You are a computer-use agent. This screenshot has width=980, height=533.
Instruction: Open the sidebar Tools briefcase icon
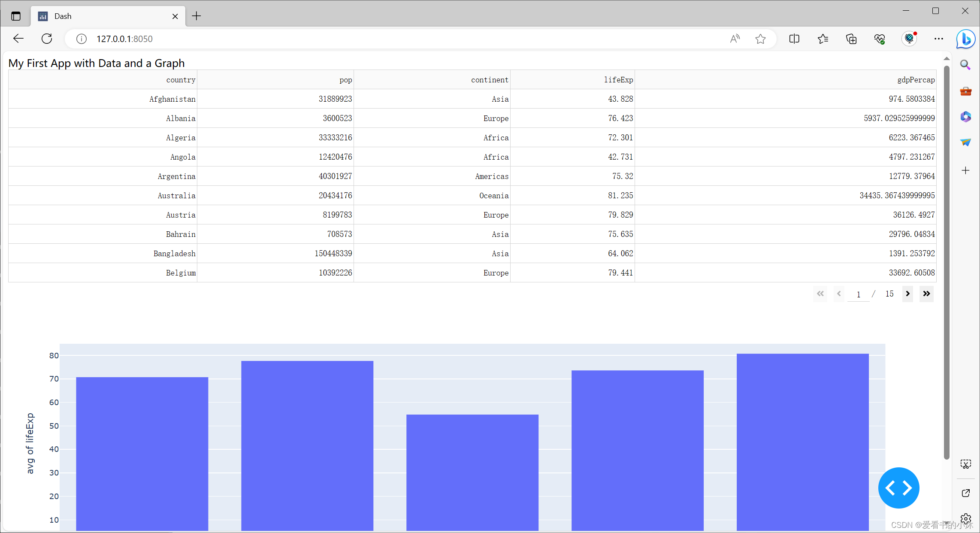coord(965,91)
